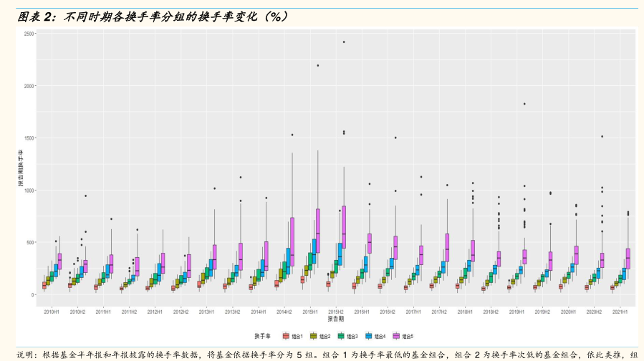The image size is (644, 361).
Task: Click the magenta 组合5 box at 2015H2
Action: (x=344, y=227)
